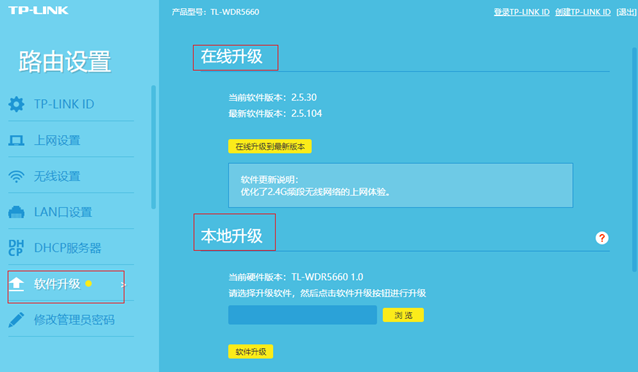The image size is (638, 372).
Task: Click the DHCP server icon
Action: (x=16, y=248)
